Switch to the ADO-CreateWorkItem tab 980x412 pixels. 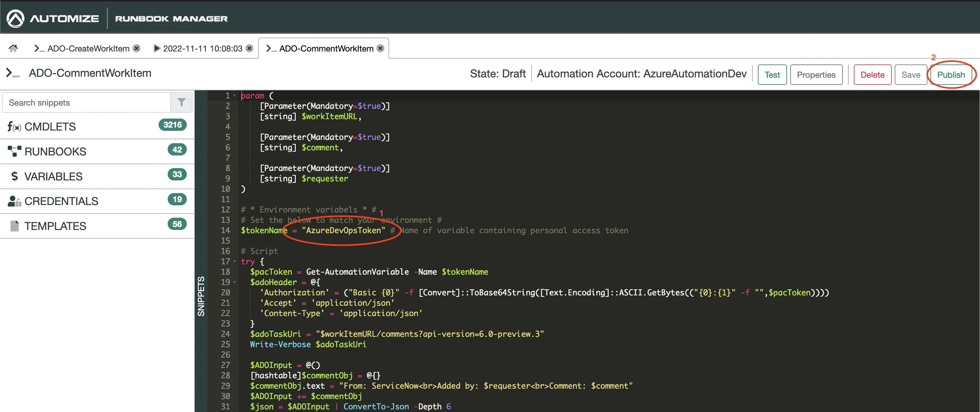pos(88,48)
